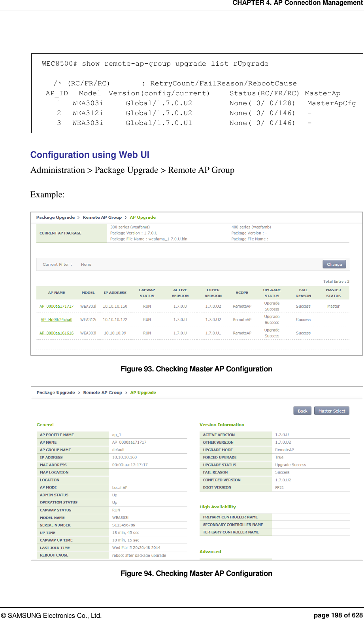Click AP Upgrade breadcrumb in Figure 93 screenshot
The height and width of the screenshot is (619, 364).
click(x=143, y=217)
